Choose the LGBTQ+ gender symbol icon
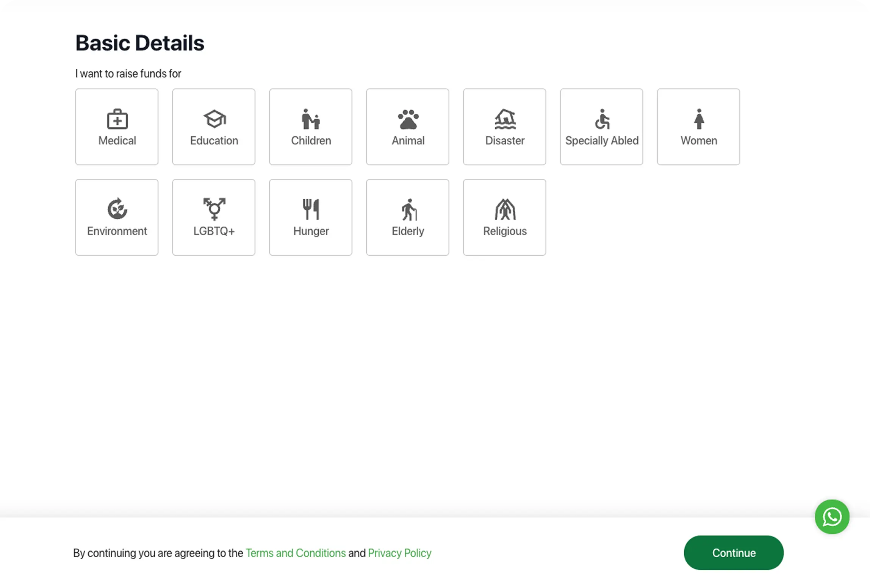The height and width of the screenshot is (588, 870). coord(214,209)
